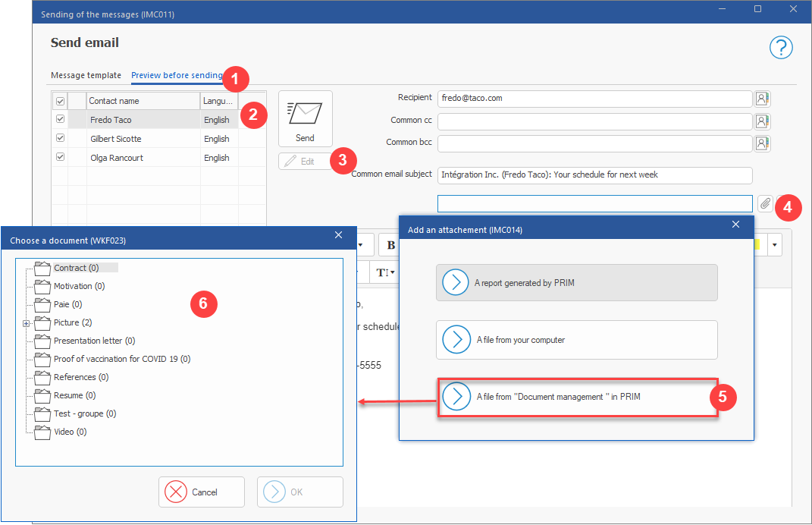
Task: Choose A file from your computer
Action: point(576,340)
